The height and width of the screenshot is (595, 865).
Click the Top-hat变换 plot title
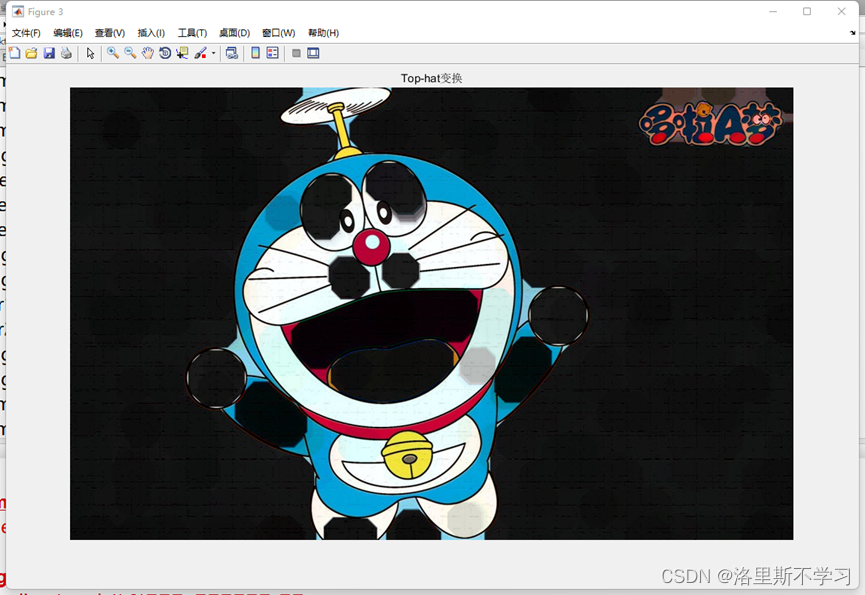pos(431,78)
